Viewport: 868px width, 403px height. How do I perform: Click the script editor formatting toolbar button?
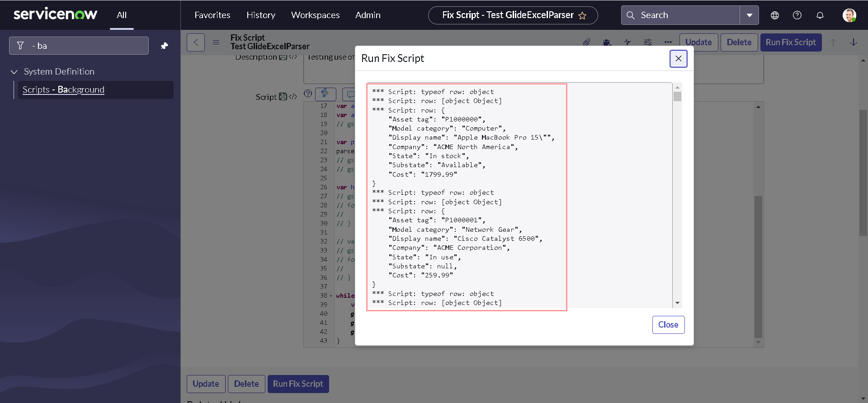tap(325, 94)
